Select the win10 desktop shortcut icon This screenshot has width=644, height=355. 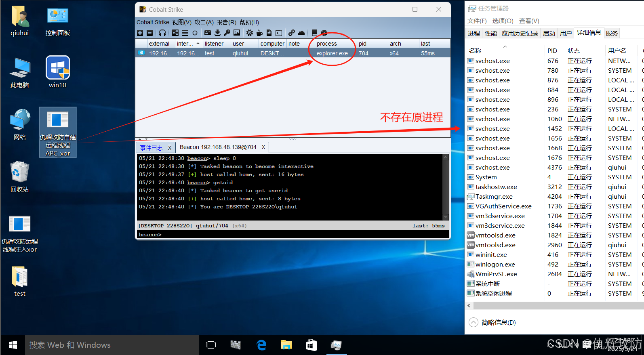58,72
